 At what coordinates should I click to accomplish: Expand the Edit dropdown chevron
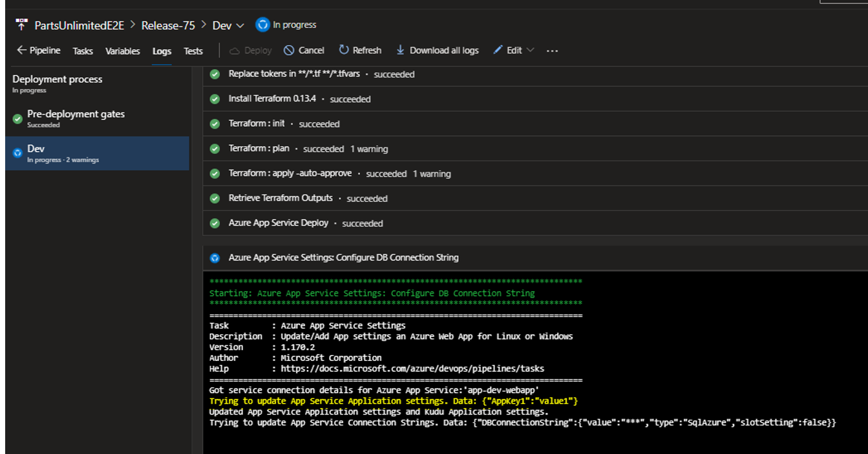point(531,50)
